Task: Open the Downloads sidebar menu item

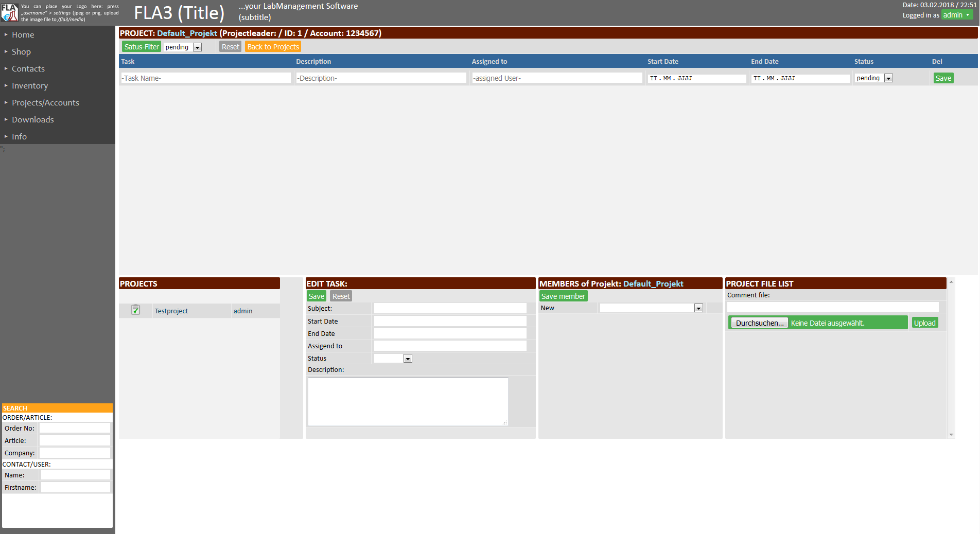Action: click(x=33, y=119)
